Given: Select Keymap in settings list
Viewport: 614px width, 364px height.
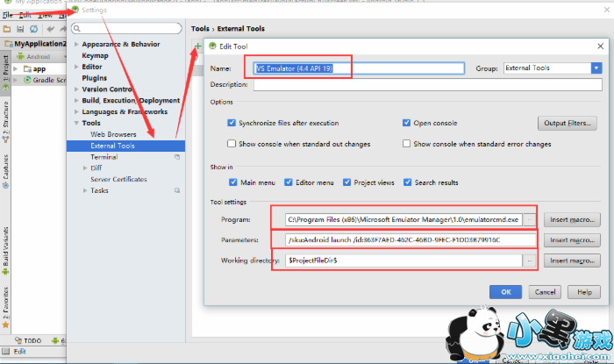Looking at the screenshot, I should (x=95, y=55).
